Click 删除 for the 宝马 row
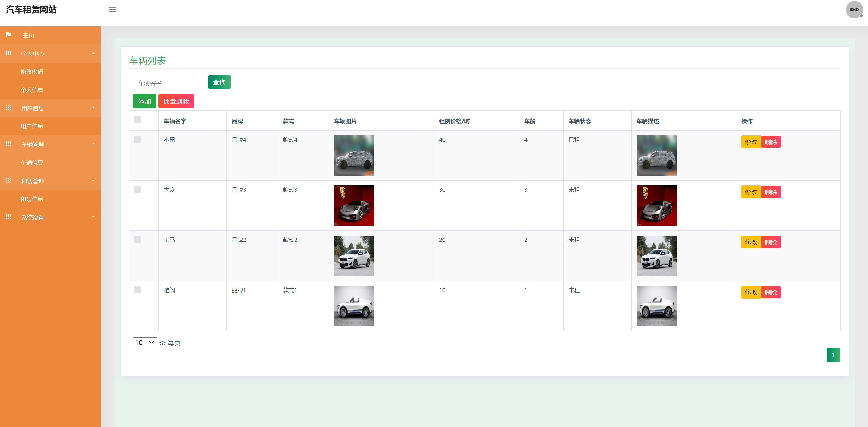The height and width of the screenshot is (427, 868). tap(771, 242)
